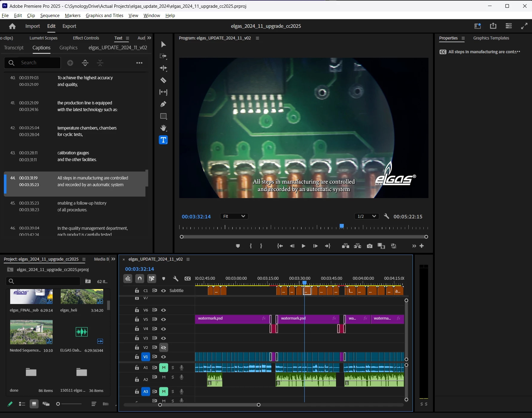
Task: Select the Pen tool
Action: click(163, 104)
